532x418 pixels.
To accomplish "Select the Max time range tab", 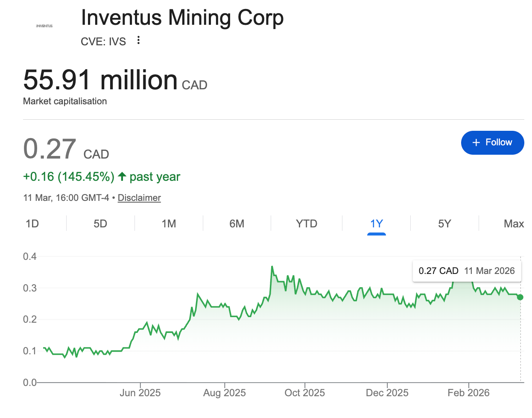I will coord(514,224).
